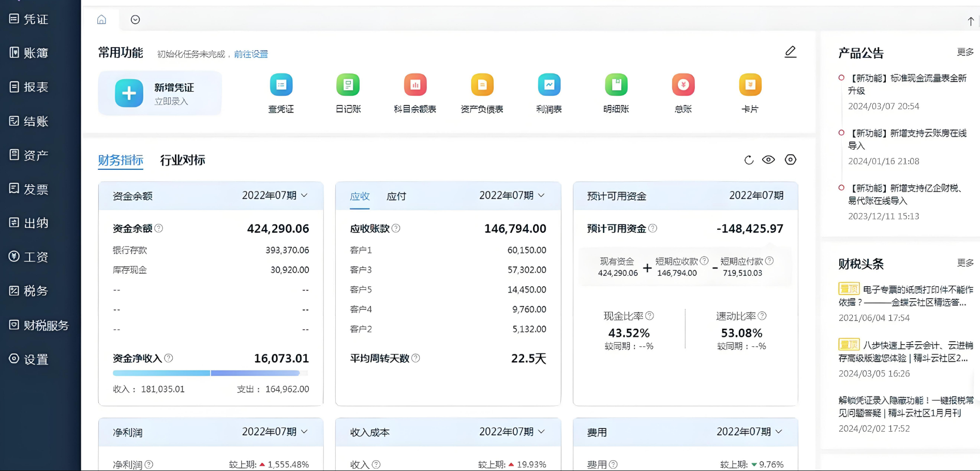Open the 财税服务 sidebar menu

[x=39, y=325]
